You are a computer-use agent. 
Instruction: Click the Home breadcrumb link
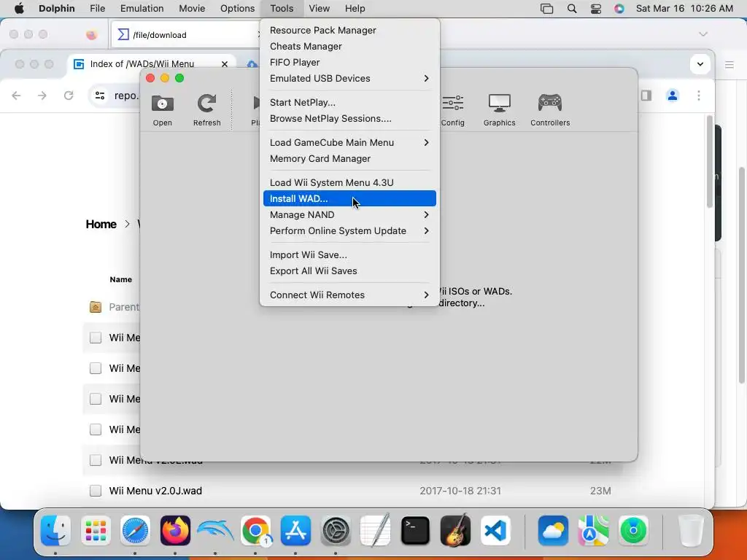tap(101, 225)
